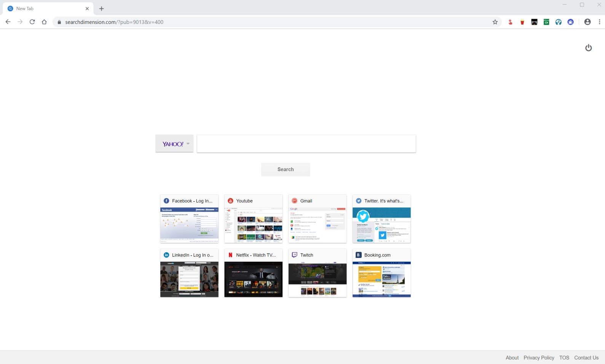Click the power icon on the page

point(589,48)
